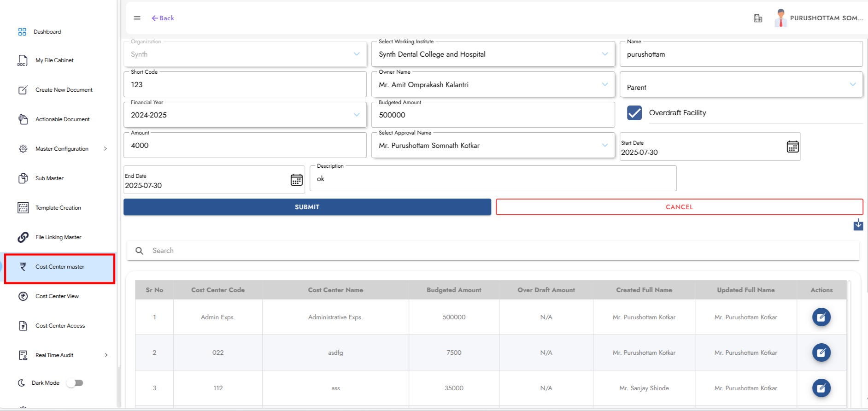Viewport: 868px width, 411px height.
Task: Edit the Admin Exps. cost center row
Action: pyautogui.click(x=821, y=317)
